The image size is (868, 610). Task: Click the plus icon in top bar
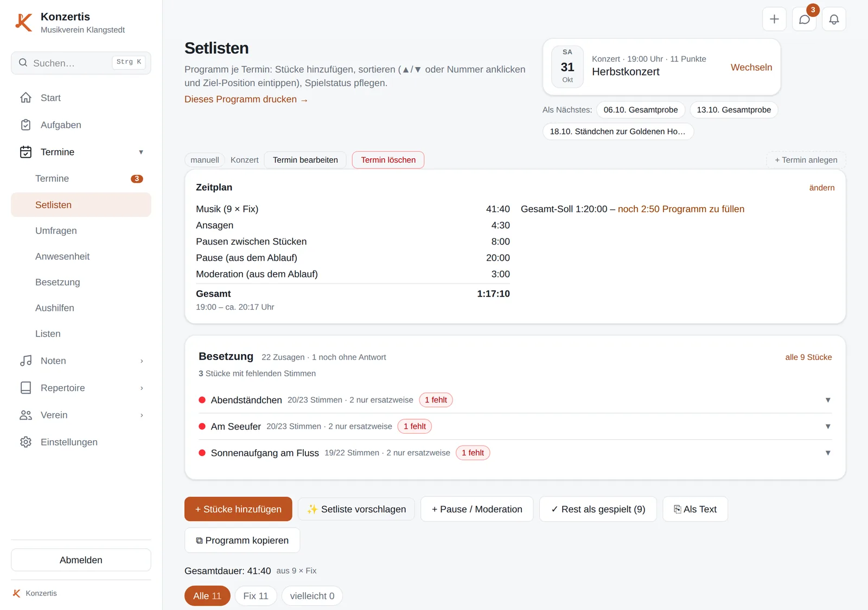(x=774, y=20)
